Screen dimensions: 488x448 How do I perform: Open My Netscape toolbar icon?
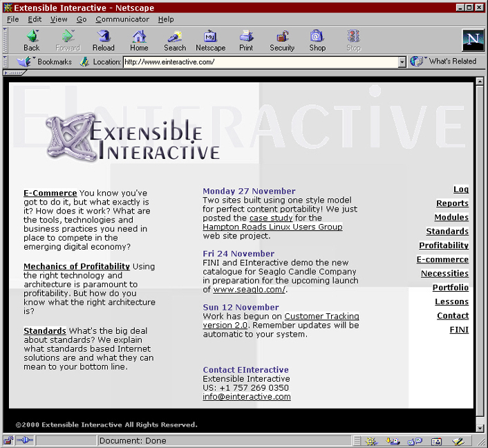pyautogui.click(x=210, y=37)
